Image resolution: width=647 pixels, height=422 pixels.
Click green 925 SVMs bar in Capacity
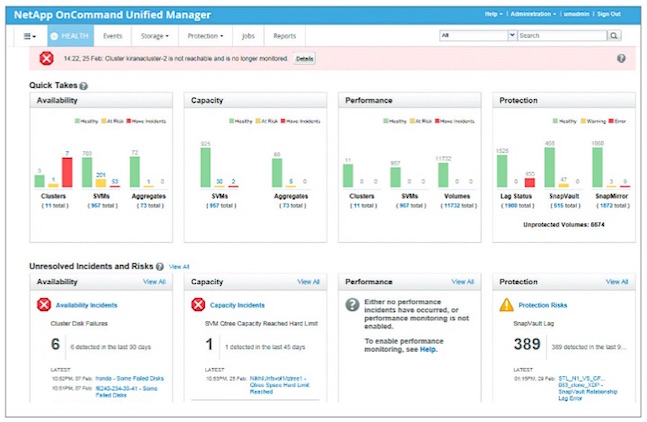pyautogui.click(x=205, y=167)
